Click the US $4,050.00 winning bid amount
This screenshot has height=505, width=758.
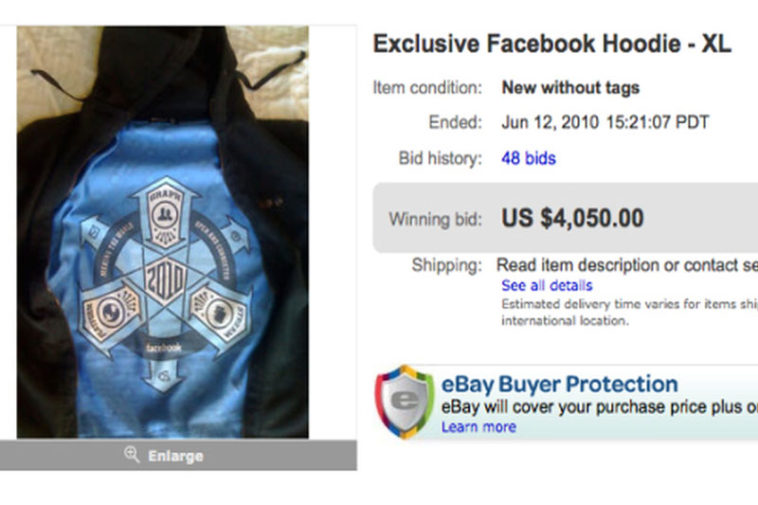click(573, 218)
